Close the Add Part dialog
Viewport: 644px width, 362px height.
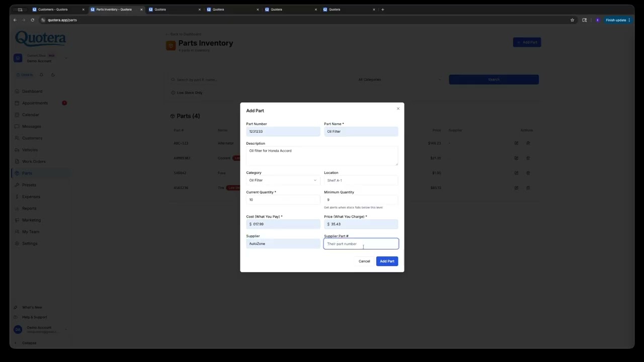[x=398, y=109]
